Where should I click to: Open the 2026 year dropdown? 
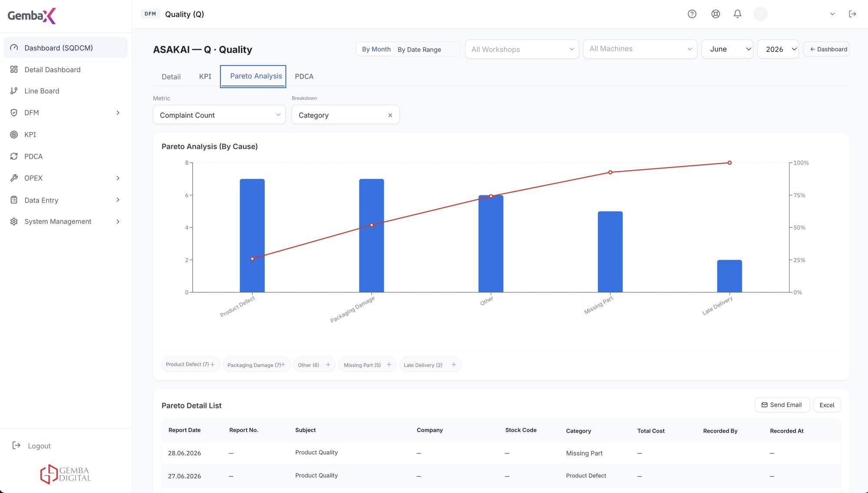778,49
